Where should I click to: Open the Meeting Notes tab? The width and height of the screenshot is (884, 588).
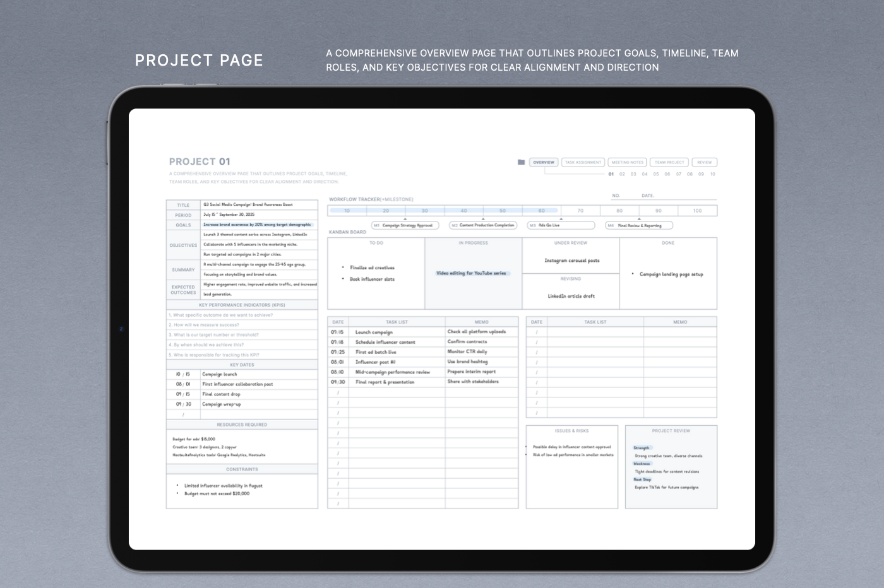click(627, 162)
